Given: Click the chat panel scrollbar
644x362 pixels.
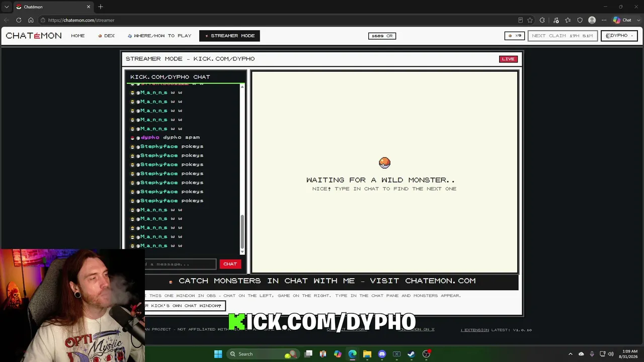Looking at the screenshot, I should [242, 231].
